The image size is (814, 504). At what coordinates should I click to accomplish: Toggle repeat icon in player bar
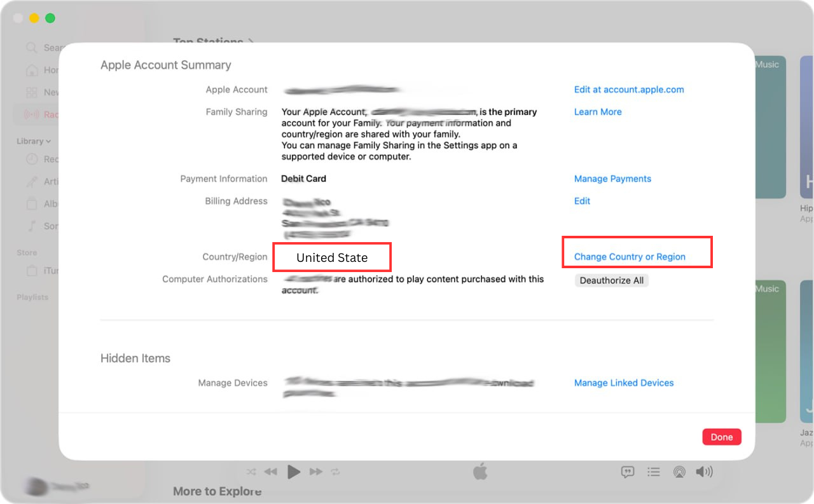pos(336,472)
